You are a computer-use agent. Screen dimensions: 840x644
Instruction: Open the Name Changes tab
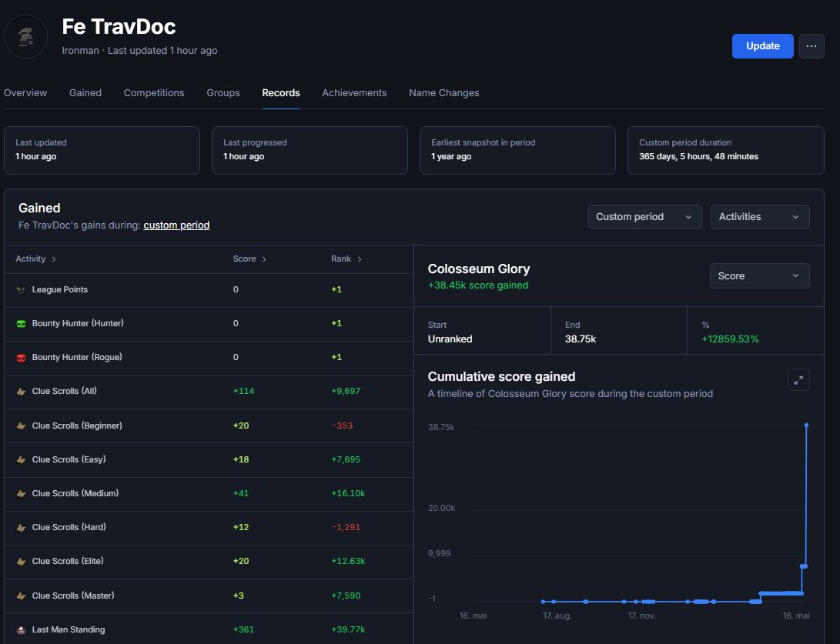[x=444, y=92]
